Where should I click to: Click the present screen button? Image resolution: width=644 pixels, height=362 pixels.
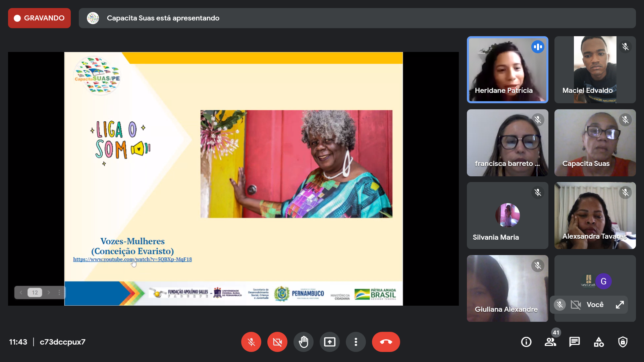(x=329, y=342)
